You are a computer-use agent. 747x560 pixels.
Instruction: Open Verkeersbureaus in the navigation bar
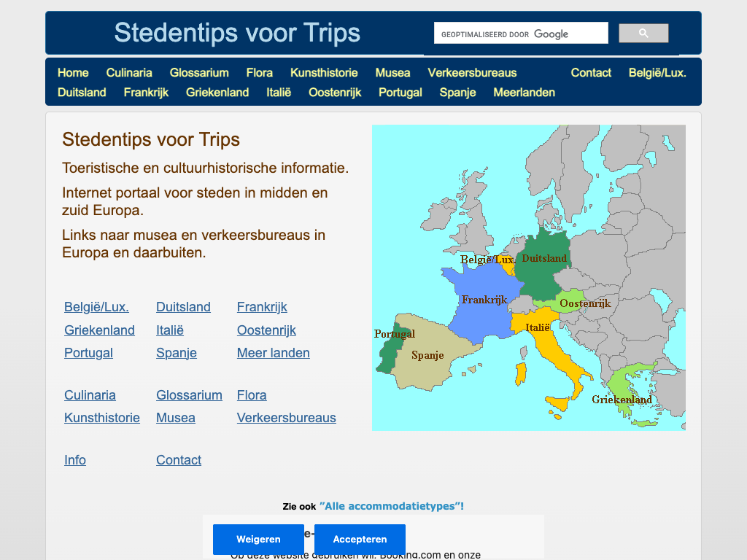coord(472,72)
